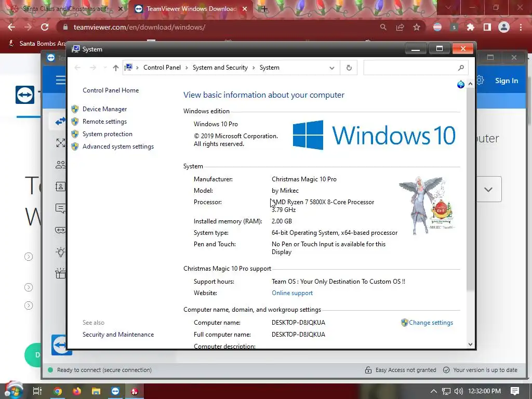Open Security and Maintenance link
532x399 pixels.
pos(118,335)
